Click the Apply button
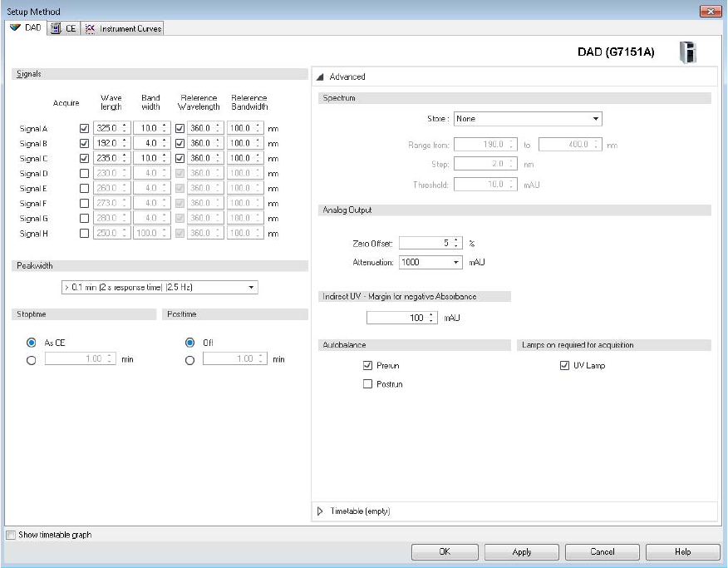This screenshot has width=728, height=568. coord(521,552)
